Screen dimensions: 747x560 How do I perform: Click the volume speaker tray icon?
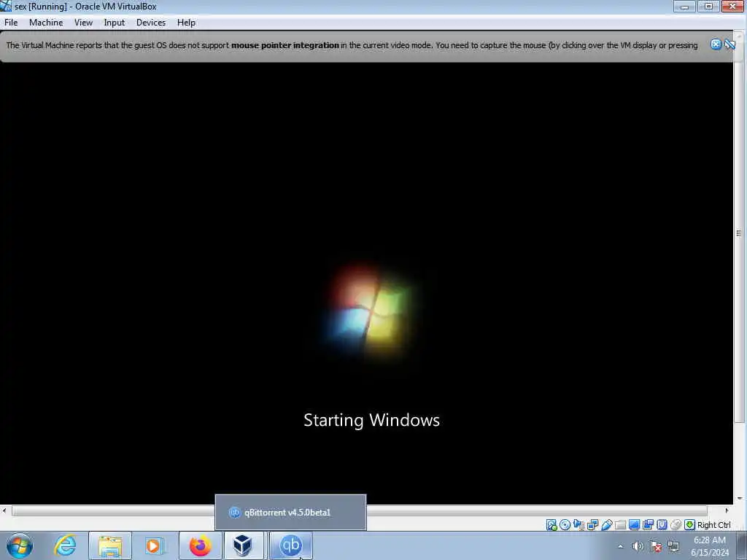[638, 546]
